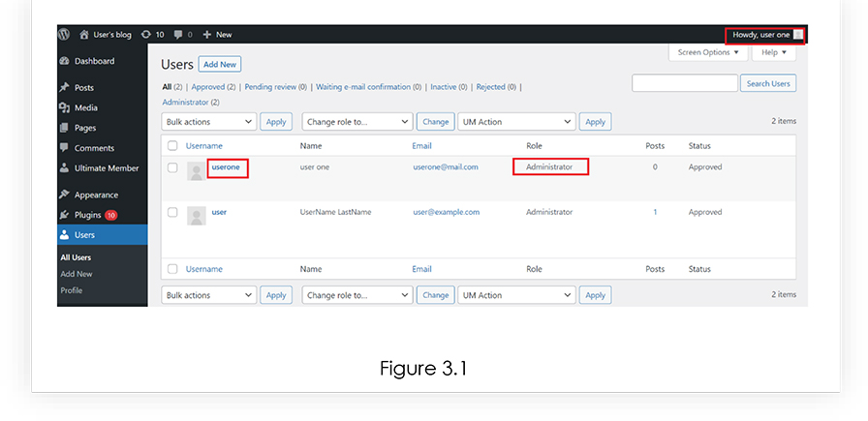
Task: Click Apply next to bottom UM Action
Action: 595,295
